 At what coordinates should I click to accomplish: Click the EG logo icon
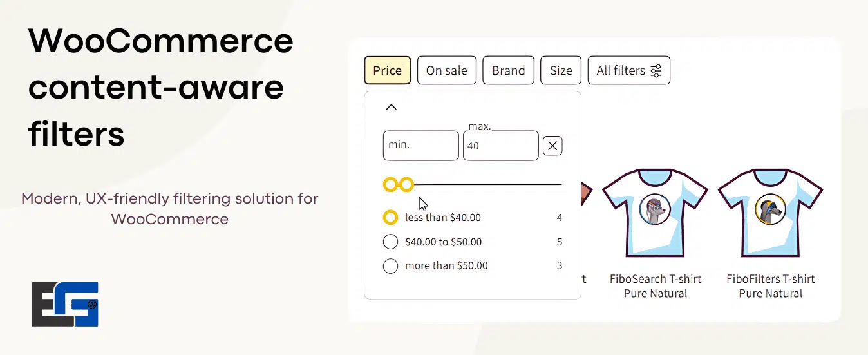pos(64,303)
